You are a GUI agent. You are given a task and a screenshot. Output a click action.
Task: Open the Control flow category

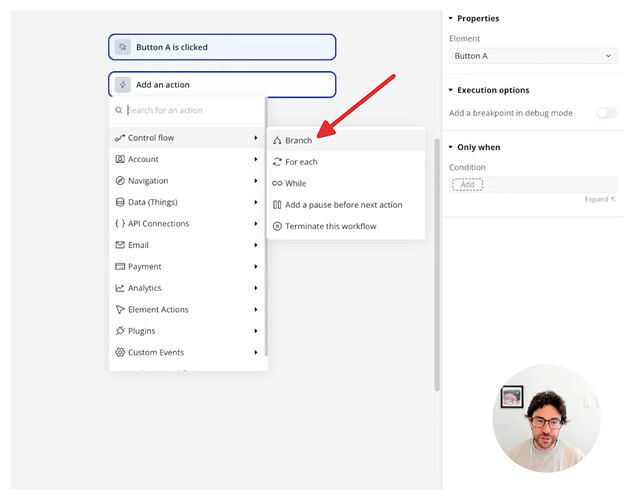point(187,138)
